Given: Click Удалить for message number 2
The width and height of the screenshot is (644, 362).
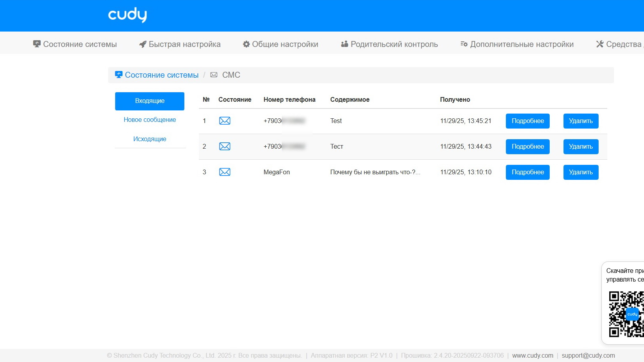Looking at the screenshot, I should (580, 147).
